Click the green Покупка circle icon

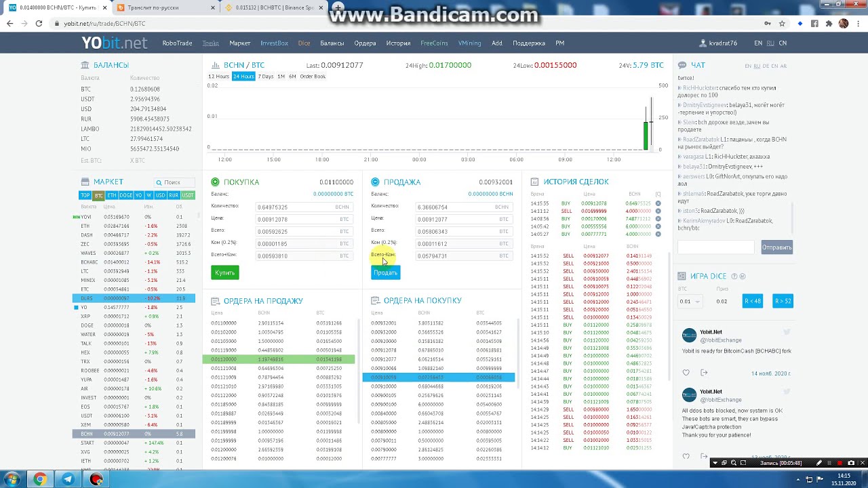(x=215, y=182)
